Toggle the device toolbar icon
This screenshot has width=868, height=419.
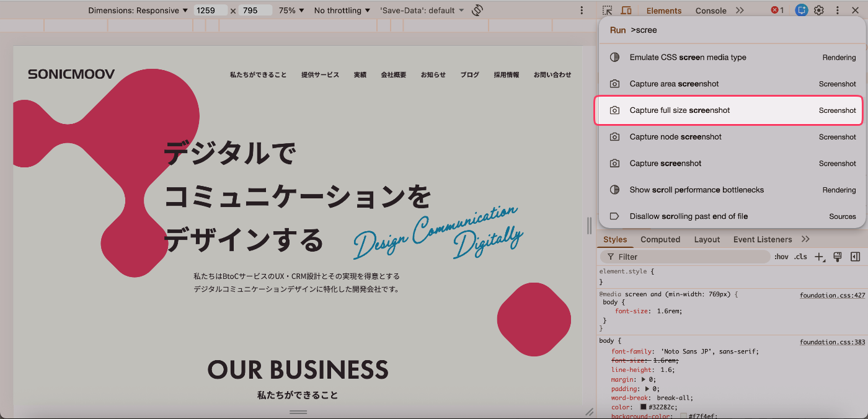click(x=626, y=11)
